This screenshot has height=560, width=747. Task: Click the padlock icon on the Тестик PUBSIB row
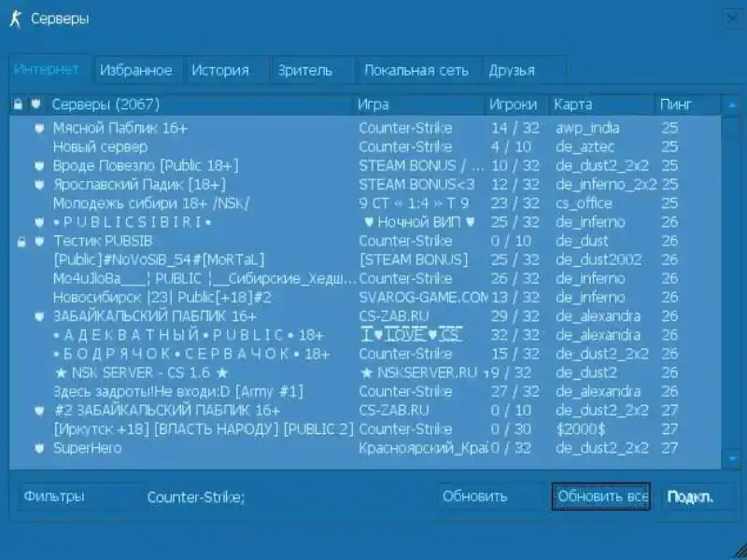click(21, 242)
